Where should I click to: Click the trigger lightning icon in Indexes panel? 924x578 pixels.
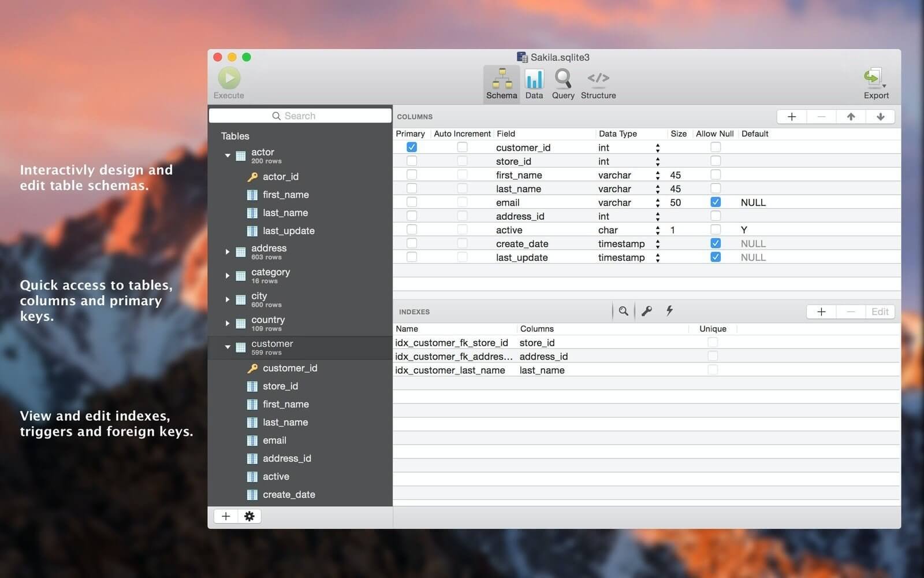[669, 311]
